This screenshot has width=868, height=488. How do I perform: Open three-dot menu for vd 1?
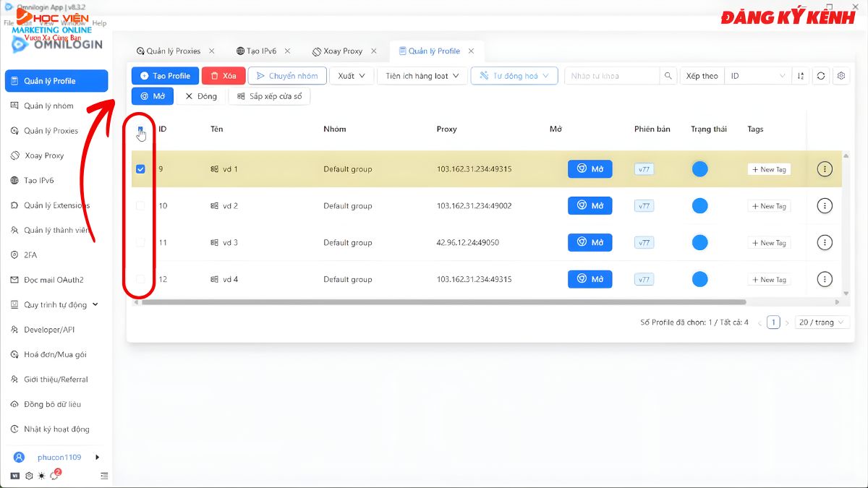coord(824,169)
